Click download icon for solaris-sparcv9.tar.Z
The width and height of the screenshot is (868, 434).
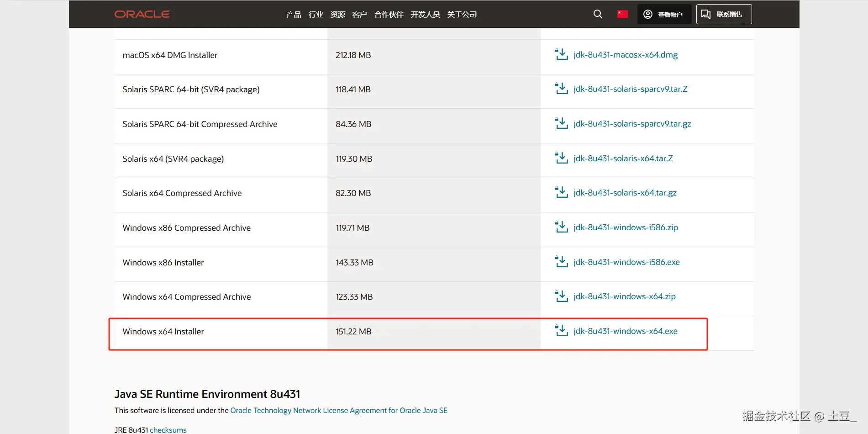tap(561, 89)
